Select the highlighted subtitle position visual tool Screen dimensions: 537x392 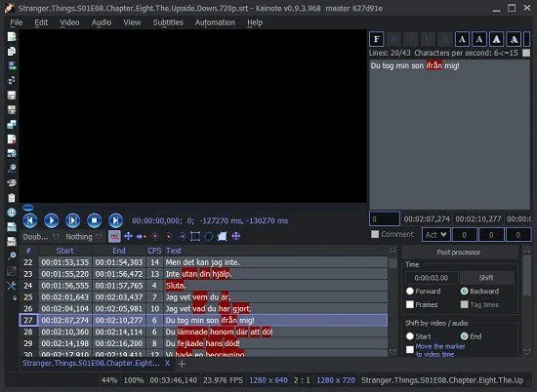coord(114,236)
